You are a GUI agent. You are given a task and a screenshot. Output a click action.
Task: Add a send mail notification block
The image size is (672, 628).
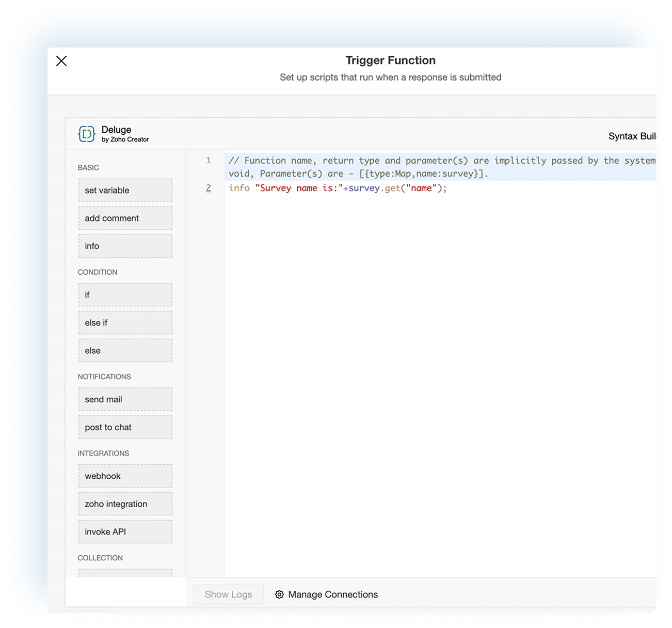[125, 399]
